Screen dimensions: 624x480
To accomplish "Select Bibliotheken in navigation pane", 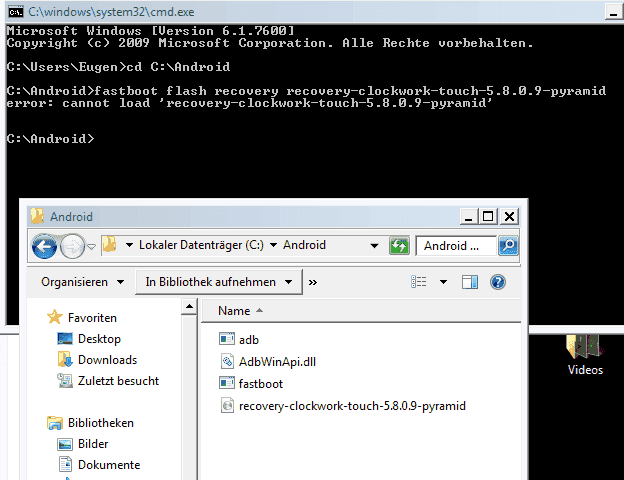I will [101, 423].
